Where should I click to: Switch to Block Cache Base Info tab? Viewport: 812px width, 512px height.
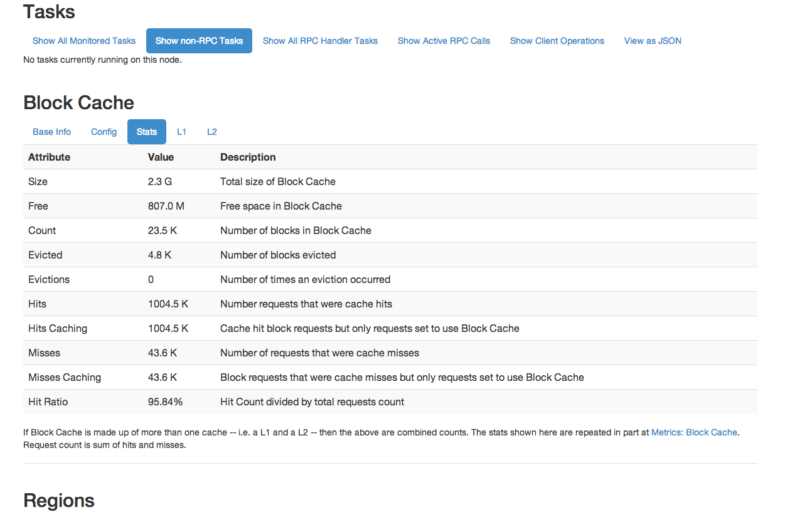[52, 132]
